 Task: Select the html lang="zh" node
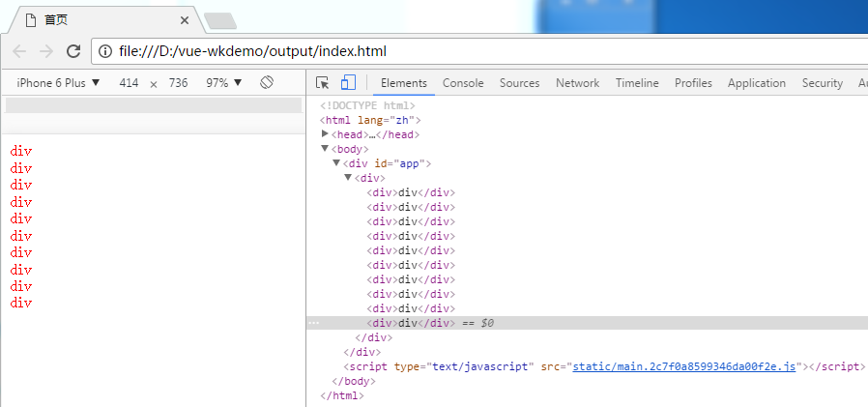point(371,120)
